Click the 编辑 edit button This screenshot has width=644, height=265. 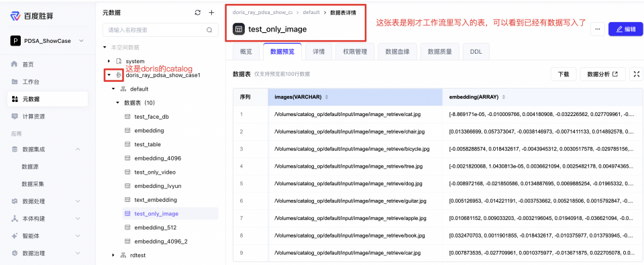tap(625, 29)
